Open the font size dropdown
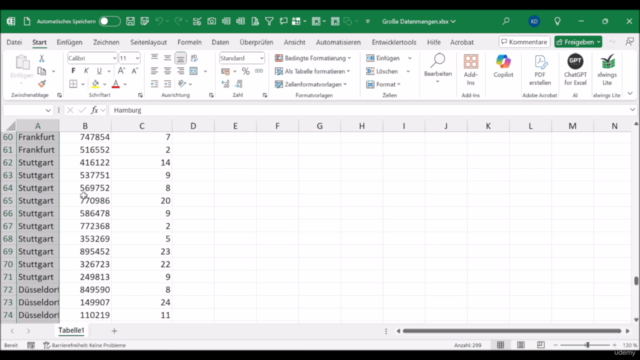The image size is (640, 360). (x=137, y=58)
